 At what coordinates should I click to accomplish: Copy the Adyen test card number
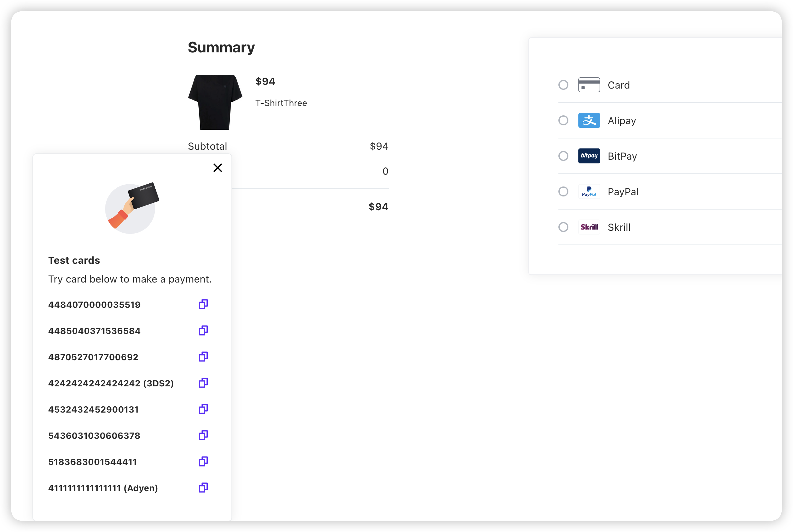(x=203, y=487)
